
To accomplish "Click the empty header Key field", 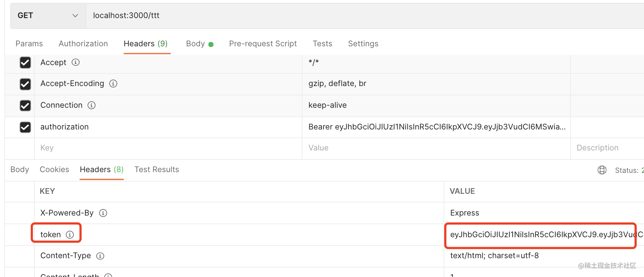I will tap(166, 148).
